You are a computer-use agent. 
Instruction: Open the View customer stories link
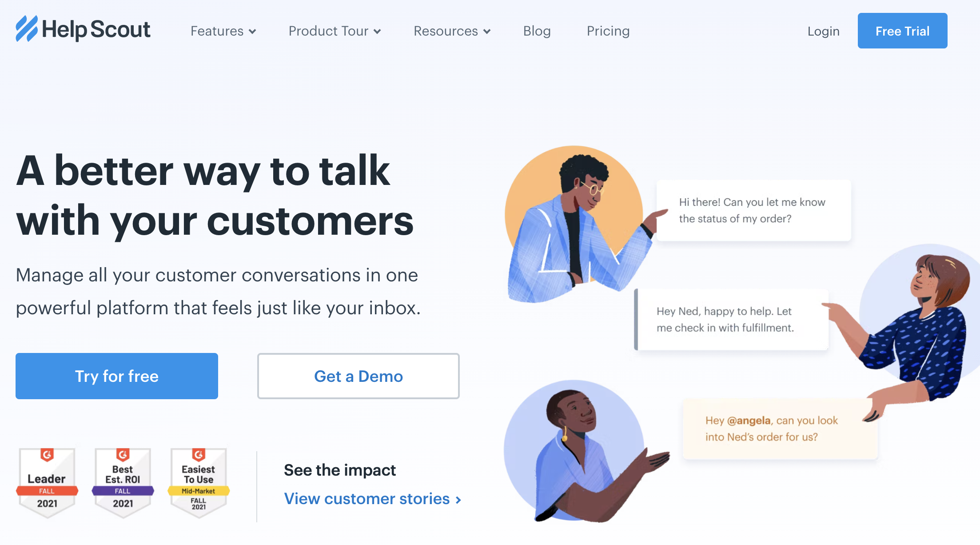point(372,499)
